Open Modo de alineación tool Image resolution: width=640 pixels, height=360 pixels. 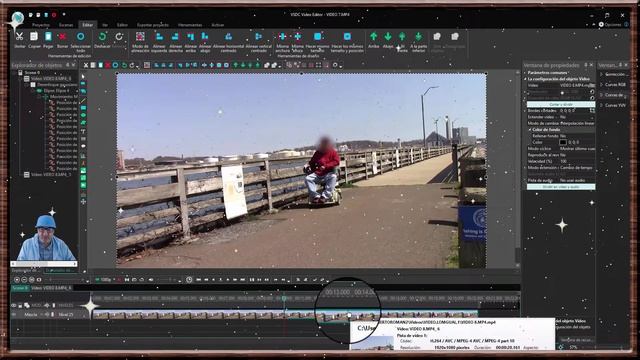click(x=140, y=37)
